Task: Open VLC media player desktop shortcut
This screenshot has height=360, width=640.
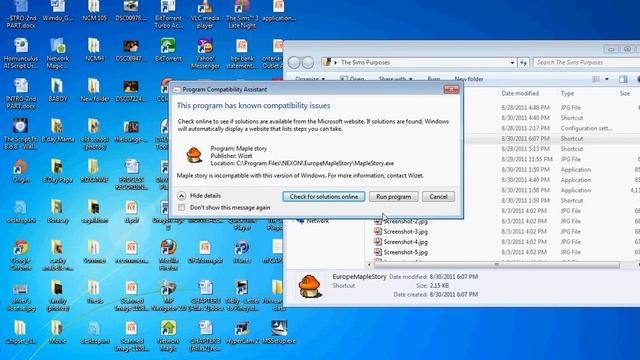Action: pyautogui.click(x=205, y=14)
